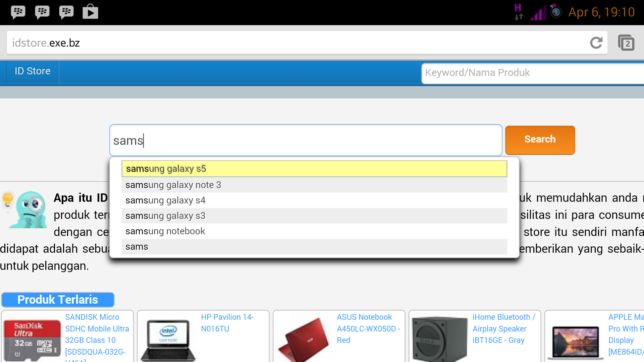
Task: Open ASUS Notebook A450LC-WX050D Red link
Action: tap(368, 328)
